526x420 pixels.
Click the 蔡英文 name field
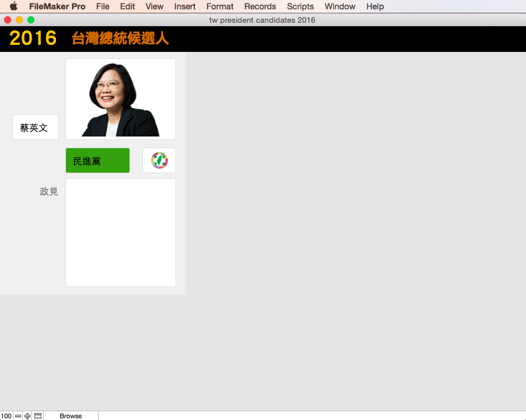(x=36, y=127)
